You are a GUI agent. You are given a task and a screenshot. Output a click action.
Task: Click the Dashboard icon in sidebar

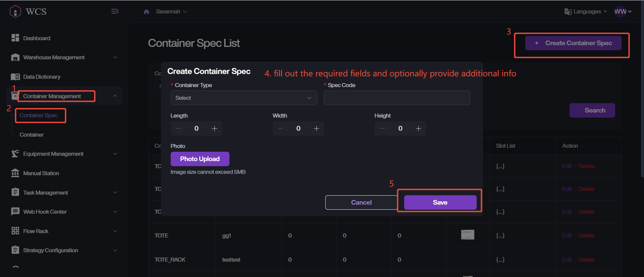pyautogui.click(x=15, y=38)
